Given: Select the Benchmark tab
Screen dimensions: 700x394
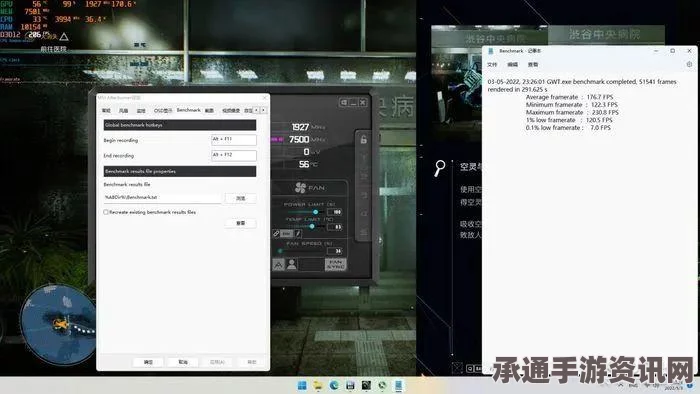Looking at the screenshot, I should 188,110.
